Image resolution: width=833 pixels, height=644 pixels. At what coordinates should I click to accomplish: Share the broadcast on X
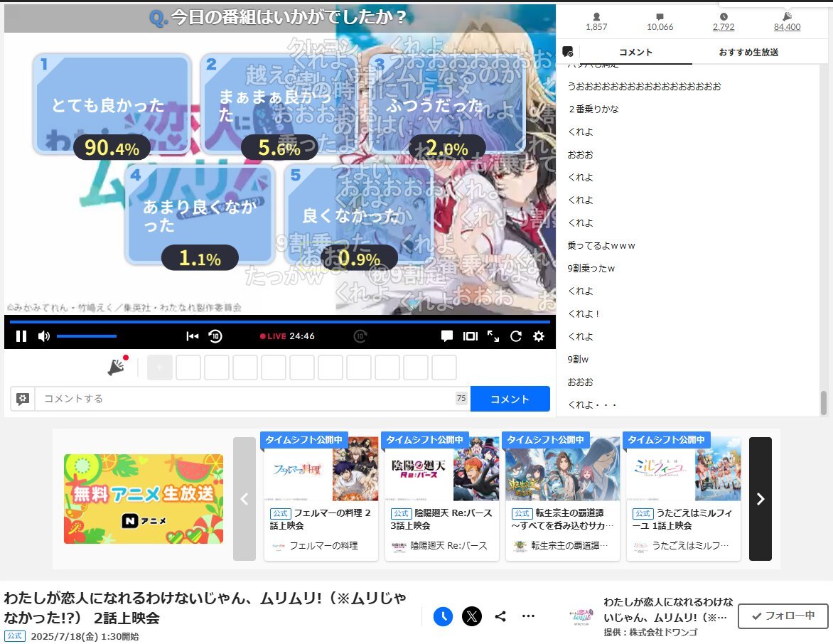click(472, 616)
